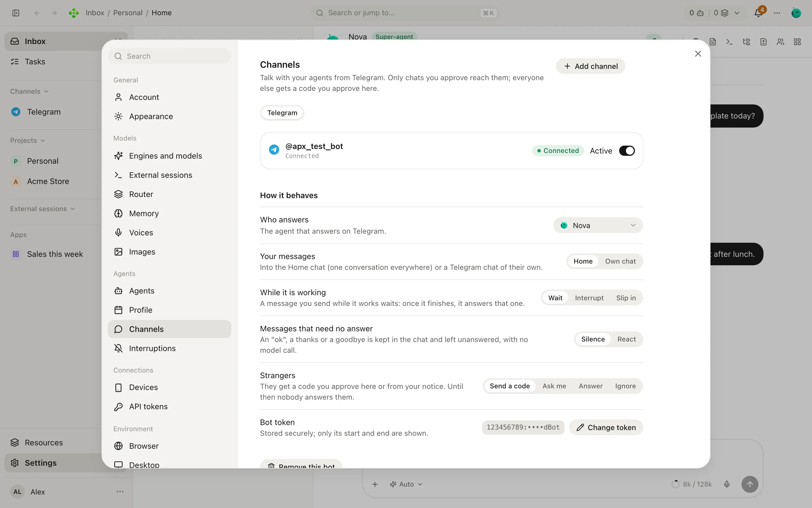Select Own chat for Your messages
This screenshot has height=508, width=812.
(x=620, y=261)
